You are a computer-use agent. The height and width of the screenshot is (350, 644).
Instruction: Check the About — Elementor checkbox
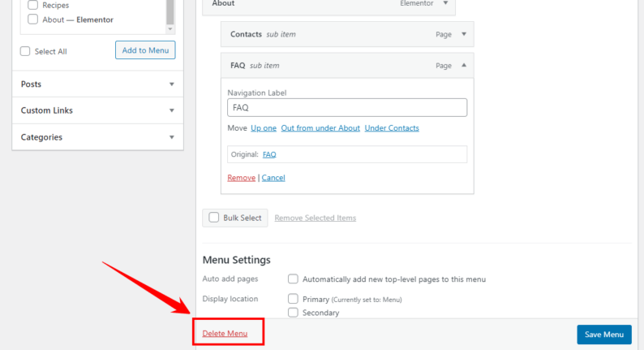pos(33,19)
